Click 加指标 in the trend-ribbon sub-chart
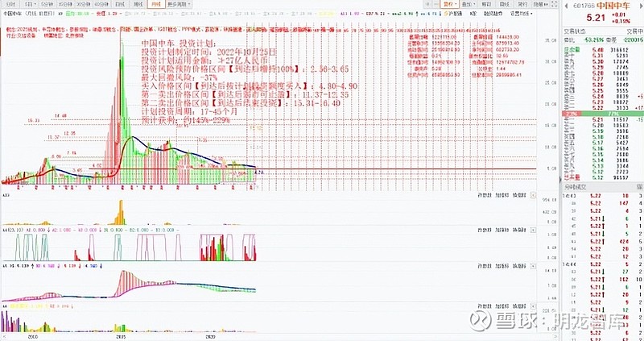Screen dimensions: 644x341 (501, 266)
